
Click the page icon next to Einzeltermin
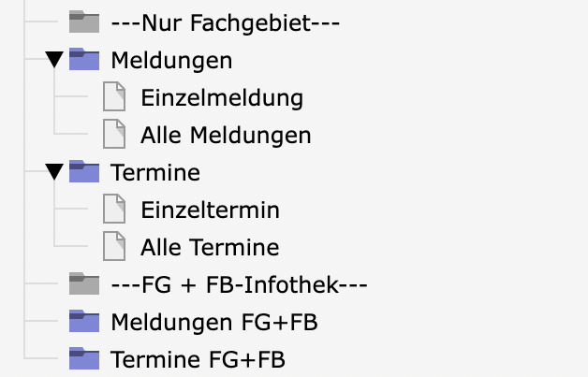(114, 210)
